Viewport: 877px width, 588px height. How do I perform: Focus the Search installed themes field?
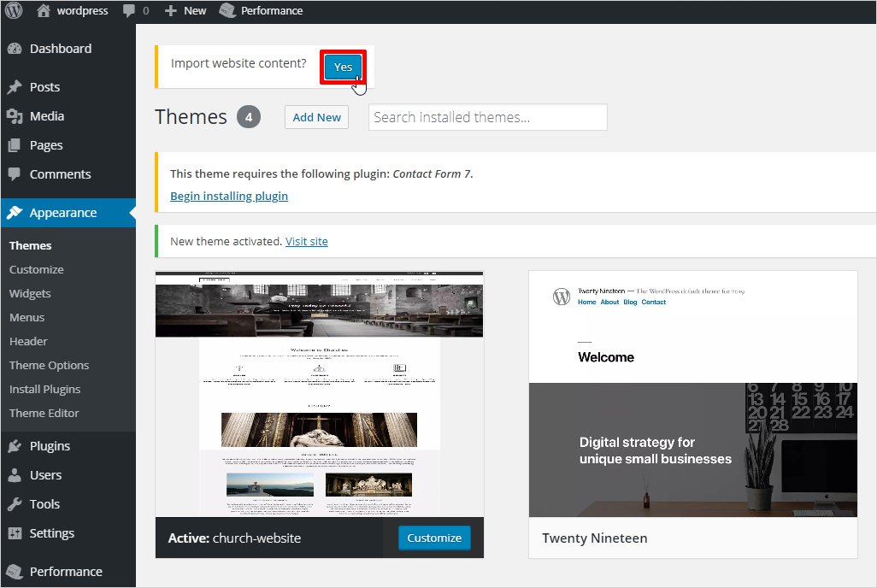[488, 117]
